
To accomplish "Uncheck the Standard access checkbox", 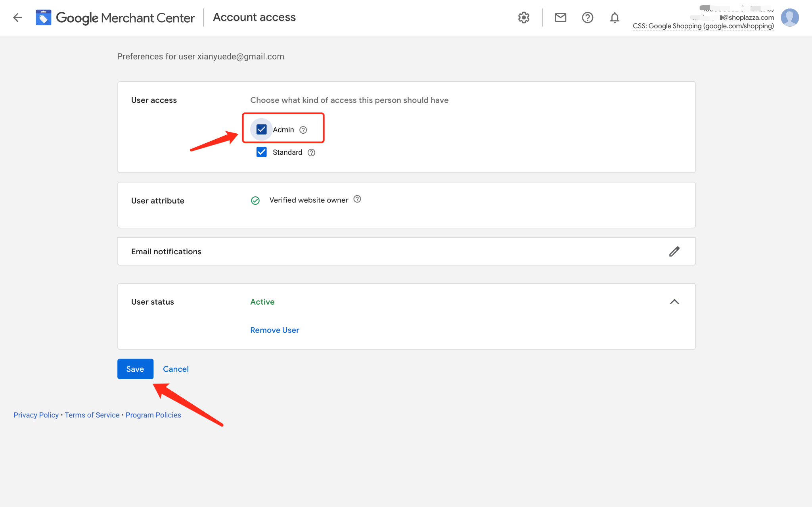I will 261,152.
